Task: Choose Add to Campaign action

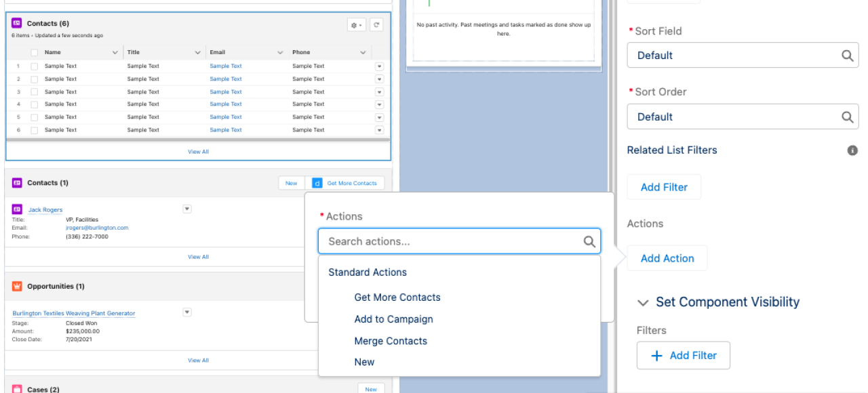Action: click(x=393, y=319)
